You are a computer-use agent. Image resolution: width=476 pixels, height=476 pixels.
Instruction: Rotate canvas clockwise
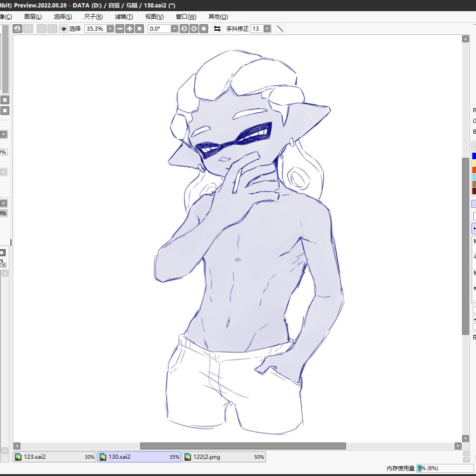194,28
